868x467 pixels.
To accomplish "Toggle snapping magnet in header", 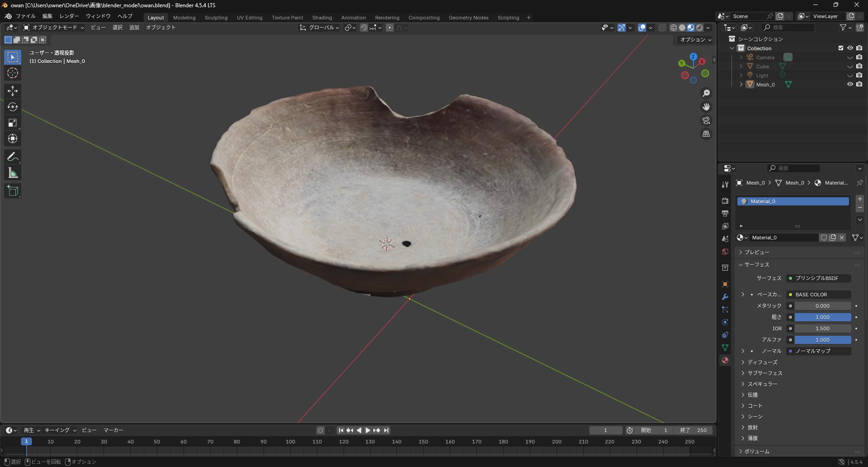I will click(x=363, y=28).
